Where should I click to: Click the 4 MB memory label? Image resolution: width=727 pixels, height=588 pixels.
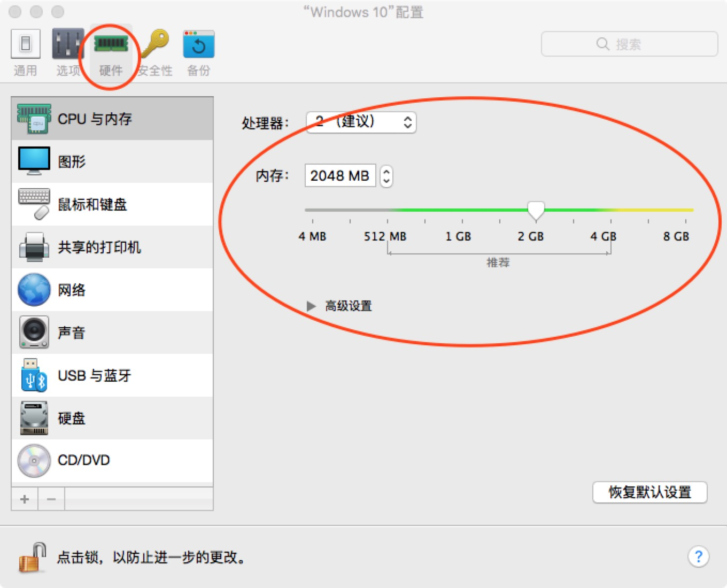click(312, 236)
